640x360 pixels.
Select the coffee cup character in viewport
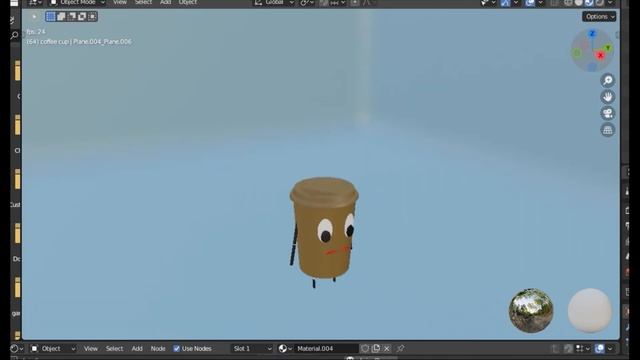pyautogui.click(x=324, y=233)
